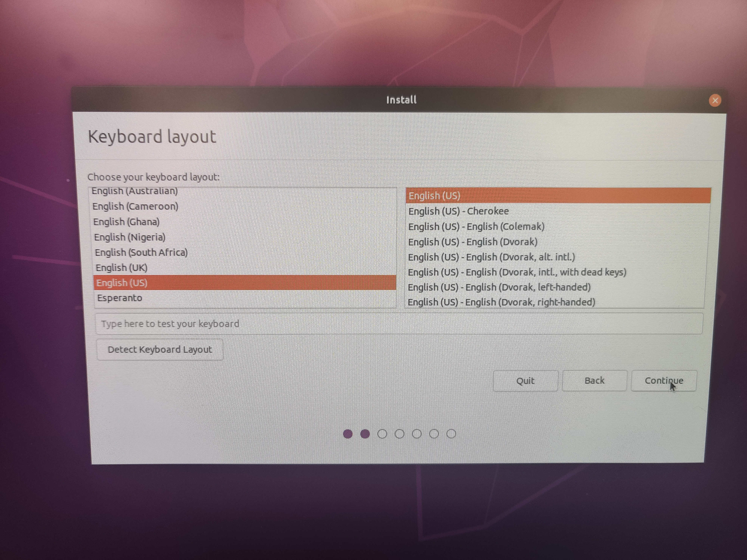Image resolution: width=747 pixels, height=560 pixels.
Task: Focus the keyboard test input field
Action: (399, 324)
